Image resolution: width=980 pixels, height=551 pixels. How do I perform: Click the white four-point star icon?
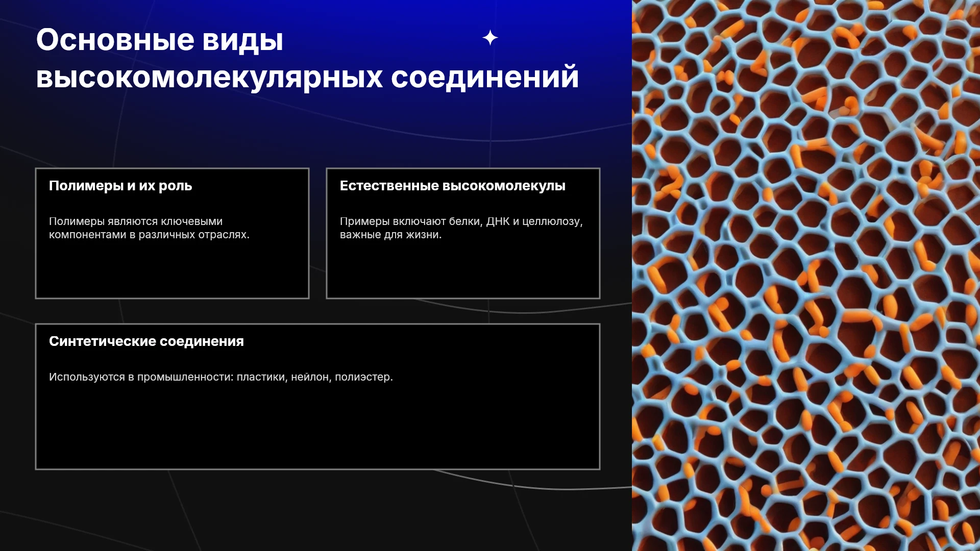[490, 38]
